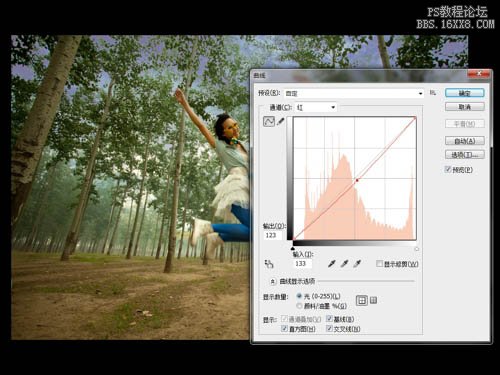Enable the show clipping checkbox

coord(379,264)
